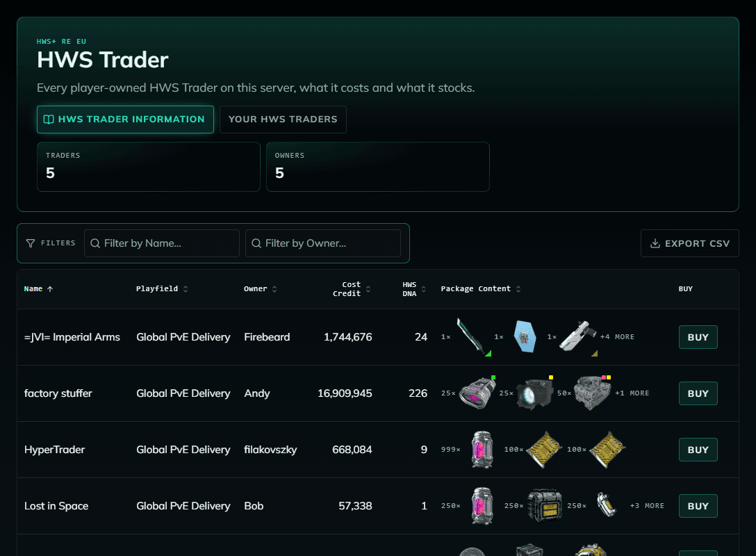Click Global PvE Delivery in HyperTrader row
Image resolution: width=756 pixels, height=556 pixels.
(183, 450)
